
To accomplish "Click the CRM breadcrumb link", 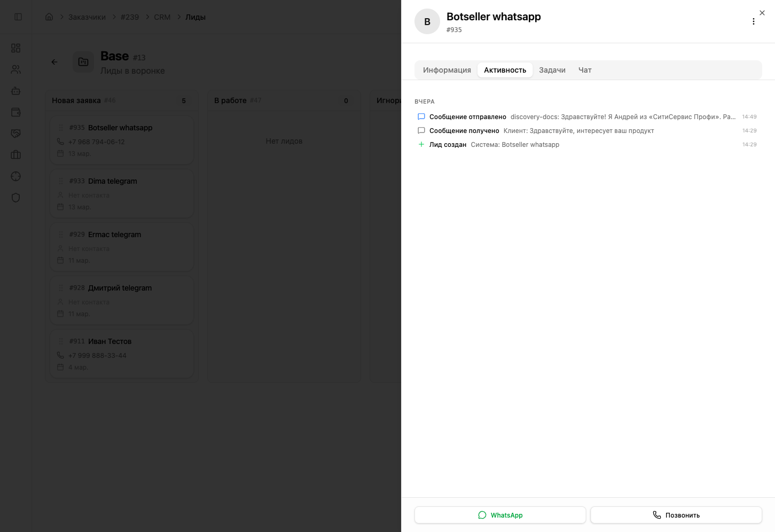I will click(162, 17).
